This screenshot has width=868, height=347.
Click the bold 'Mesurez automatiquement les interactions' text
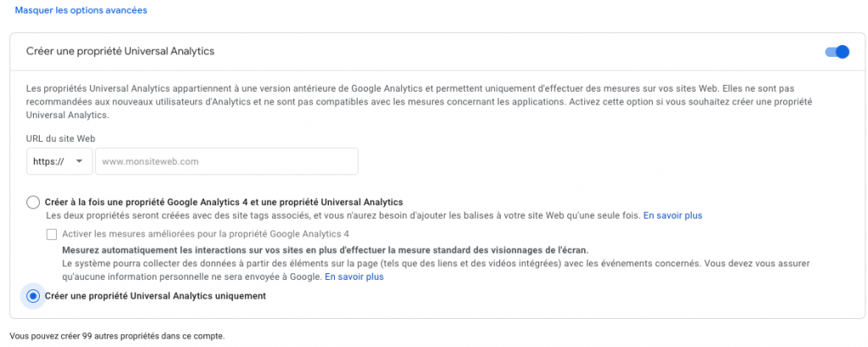pos(325,250)
